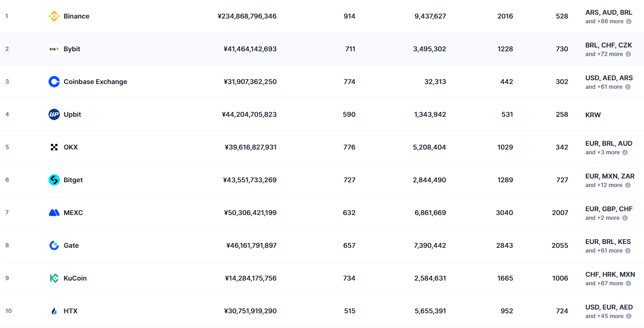Expand Bitget's "and +12 more" fiat list
Viewport: 644px width, 328px height.
tap(604, 185)
